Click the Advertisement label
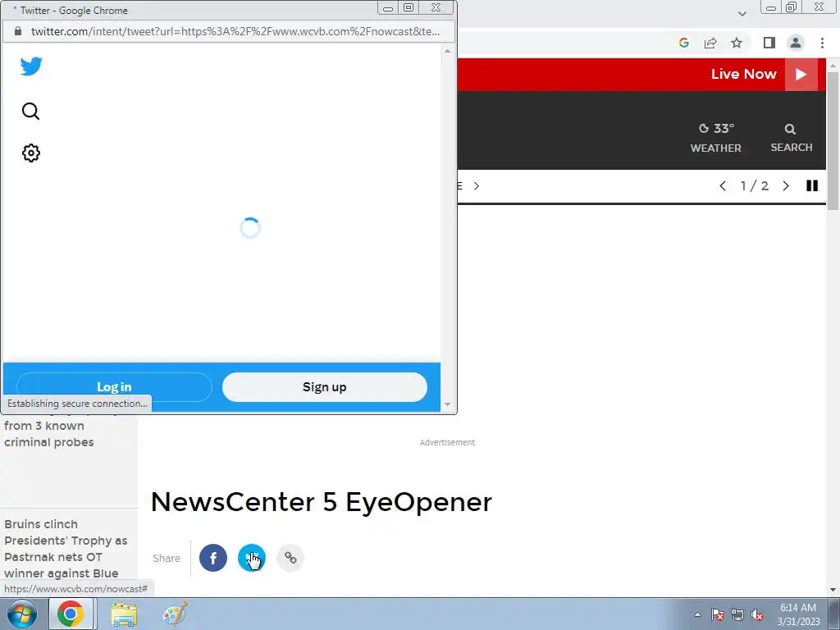This screenshot has height=630, width=840. 447,442
